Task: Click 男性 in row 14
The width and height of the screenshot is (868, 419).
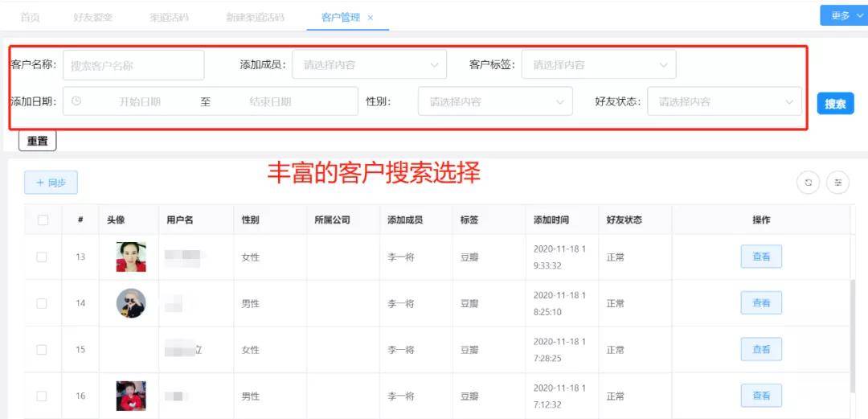Action: coord(250,304)
